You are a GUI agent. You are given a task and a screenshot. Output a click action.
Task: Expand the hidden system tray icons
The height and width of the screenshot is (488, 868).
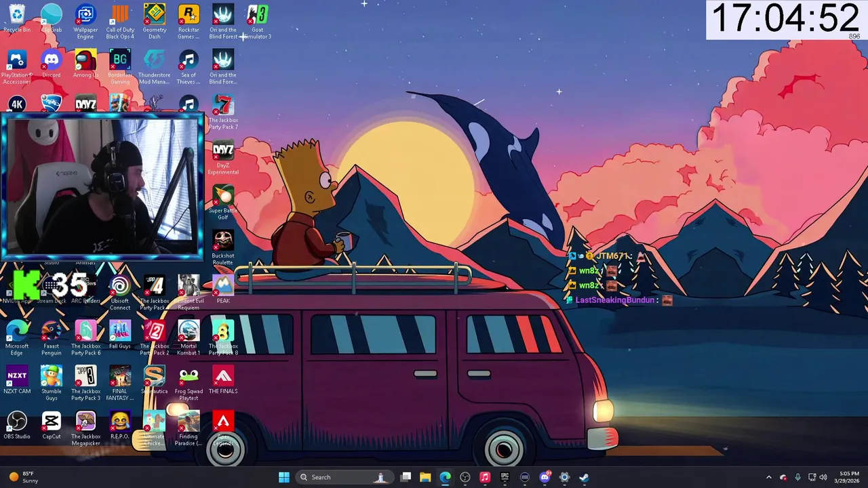click(768, 477)
